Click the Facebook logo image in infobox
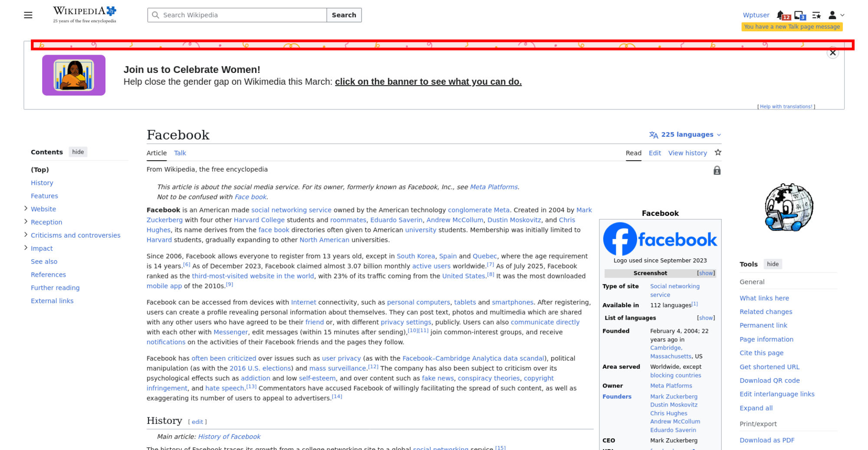 660,239
